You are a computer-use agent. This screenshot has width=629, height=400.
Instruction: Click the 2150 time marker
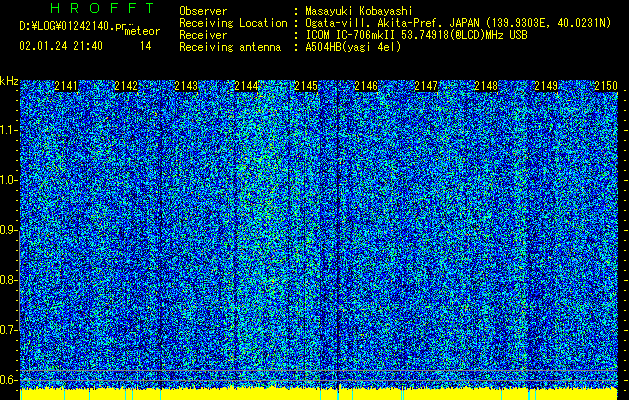click(x=606, y=86)
